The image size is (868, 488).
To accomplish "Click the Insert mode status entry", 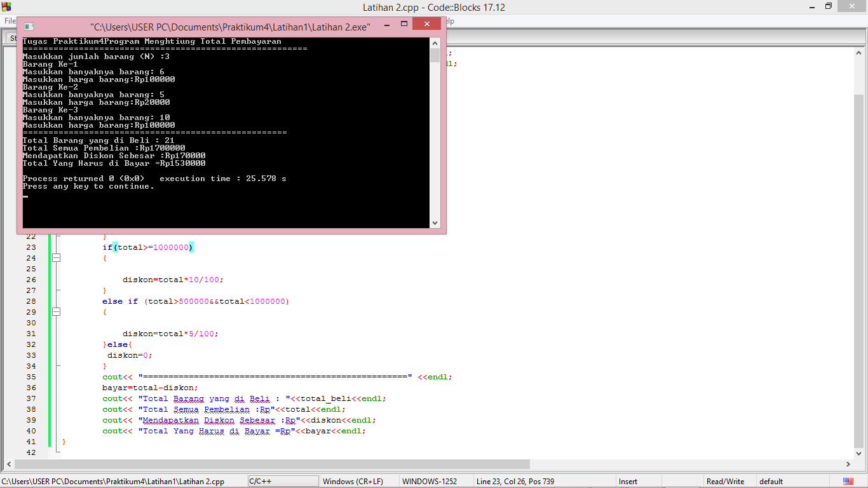I will [x=628, y=482].
